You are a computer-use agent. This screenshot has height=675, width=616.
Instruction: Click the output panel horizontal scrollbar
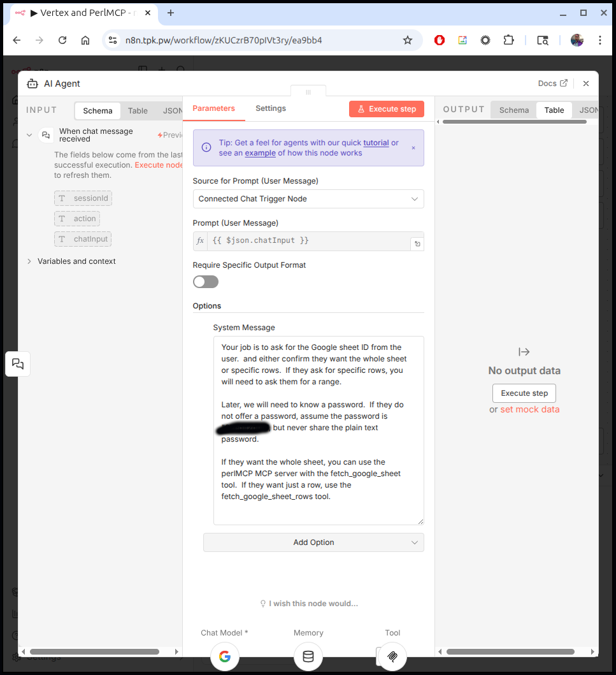[510, 651]
